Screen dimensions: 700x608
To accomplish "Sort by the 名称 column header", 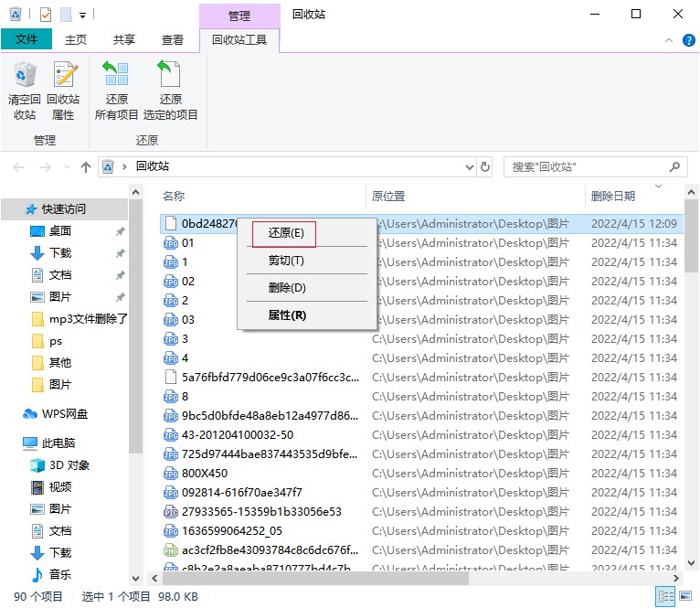I will (x=174, y=197).
